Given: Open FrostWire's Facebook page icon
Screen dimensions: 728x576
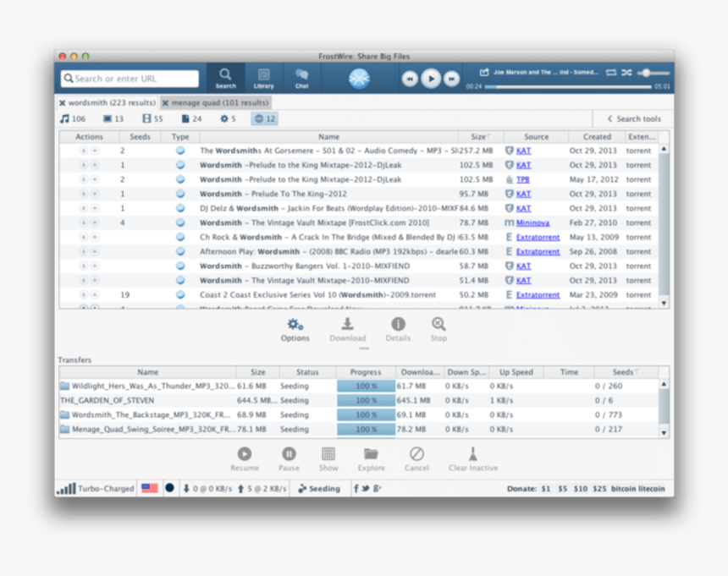Looking at the screenshot, I should tap(356, 488).
